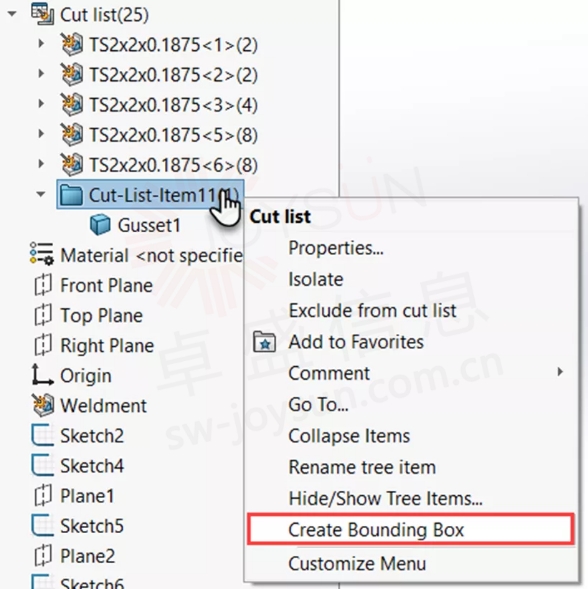This screenshot has height=589, width=588.
Task: Open the Comment submenu arrow
Action: (x=560, y=372)
